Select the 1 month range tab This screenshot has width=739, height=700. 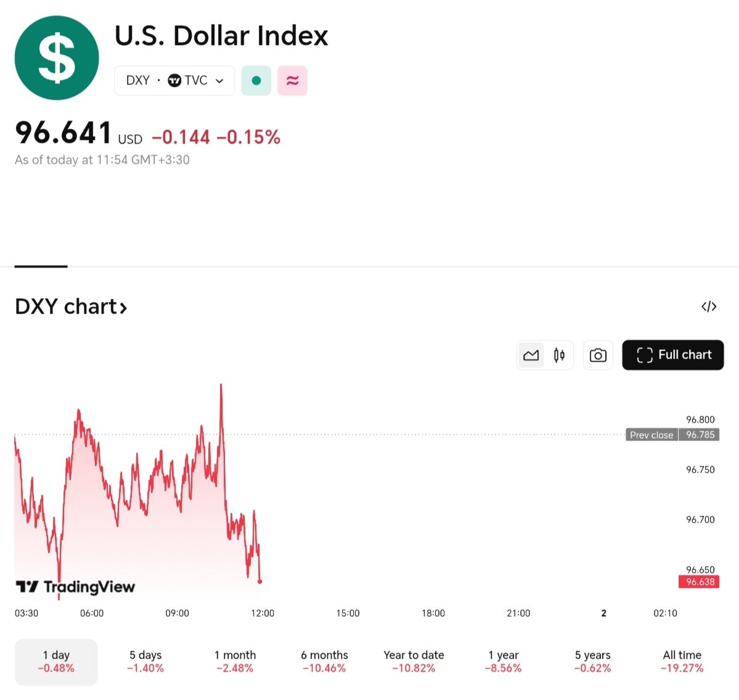point(235,661)
